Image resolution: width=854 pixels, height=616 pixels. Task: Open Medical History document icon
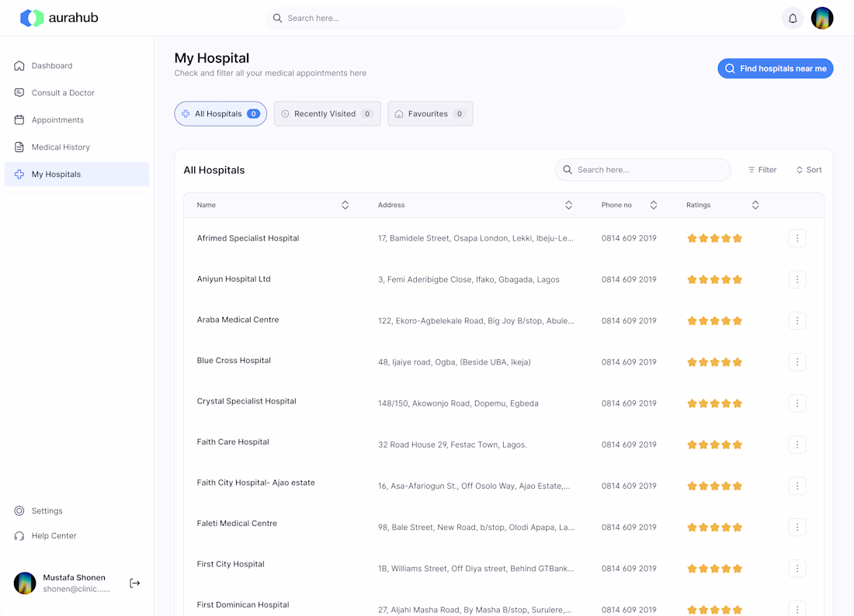coord(19,147)
